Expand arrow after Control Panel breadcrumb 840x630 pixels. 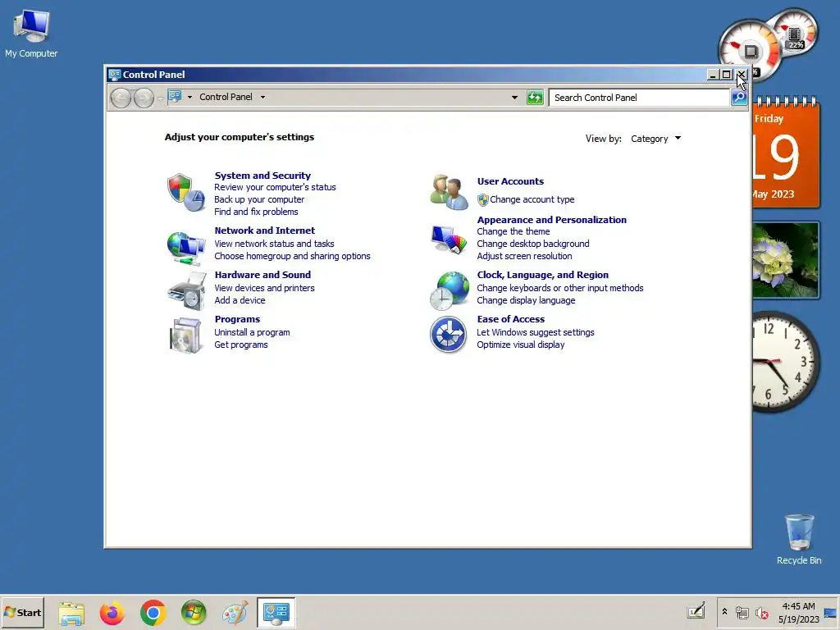point(262,97)
